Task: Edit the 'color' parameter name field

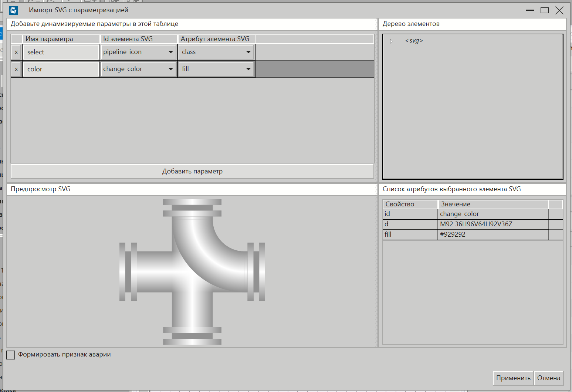Action: (61, 69)
